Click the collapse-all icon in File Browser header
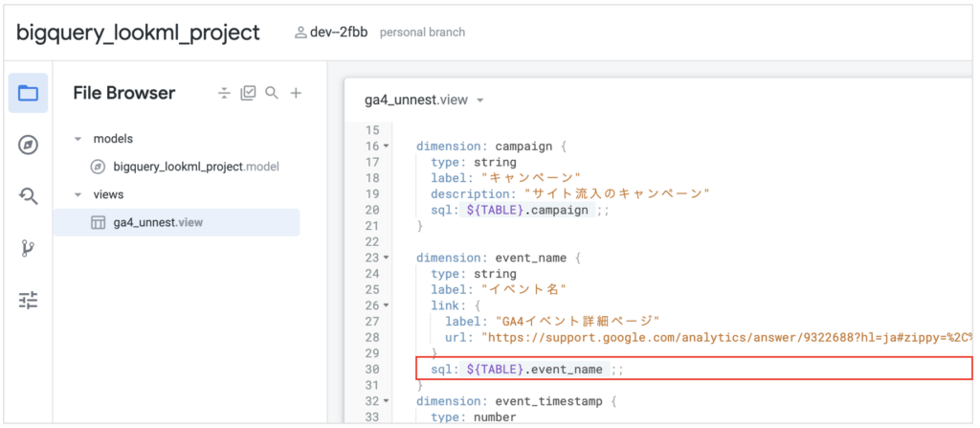 pyautogui.click(x=224, y=93)
